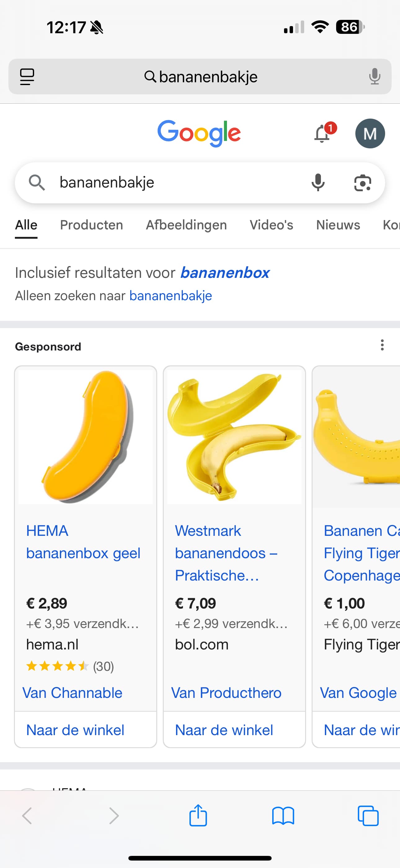Image resolution: width=400 pixels, height=868 pixels.
Task: Tap the address bar microphone icon
Action: click(374, 76)
